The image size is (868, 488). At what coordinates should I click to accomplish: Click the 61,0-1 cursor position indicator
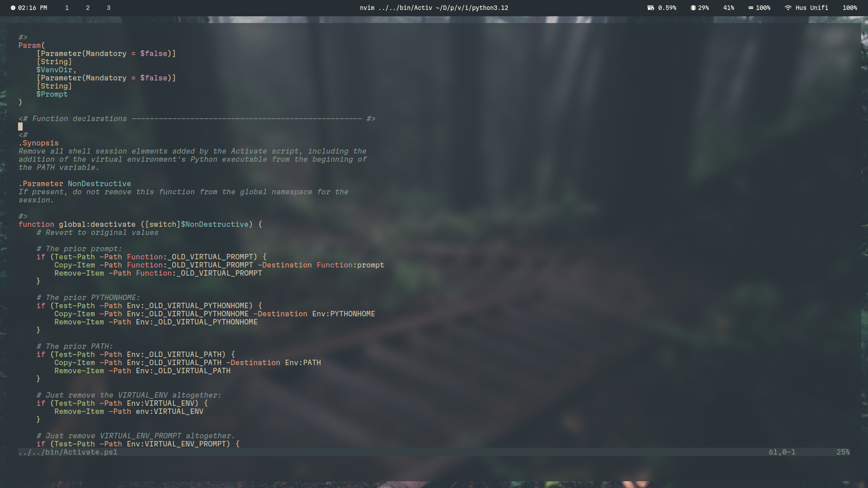(x=782, y=452)
